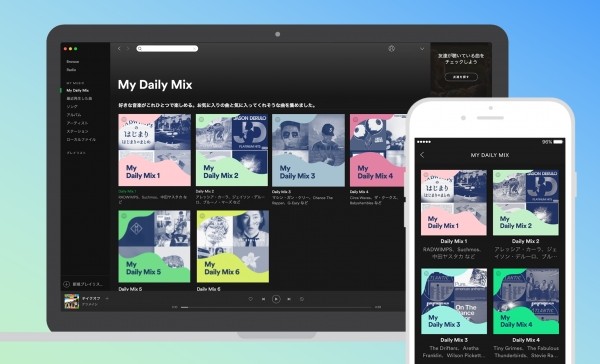Select Browse in the left sidebar
Image resolution: width=600 pixels, height=364 pixels.
click(73, 62)
